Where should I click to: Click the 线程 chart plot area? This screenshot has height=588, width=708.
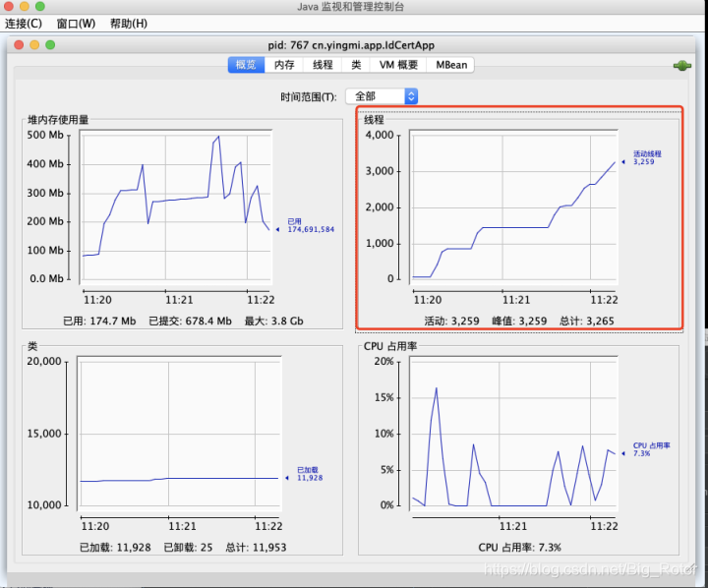point(514,206)
